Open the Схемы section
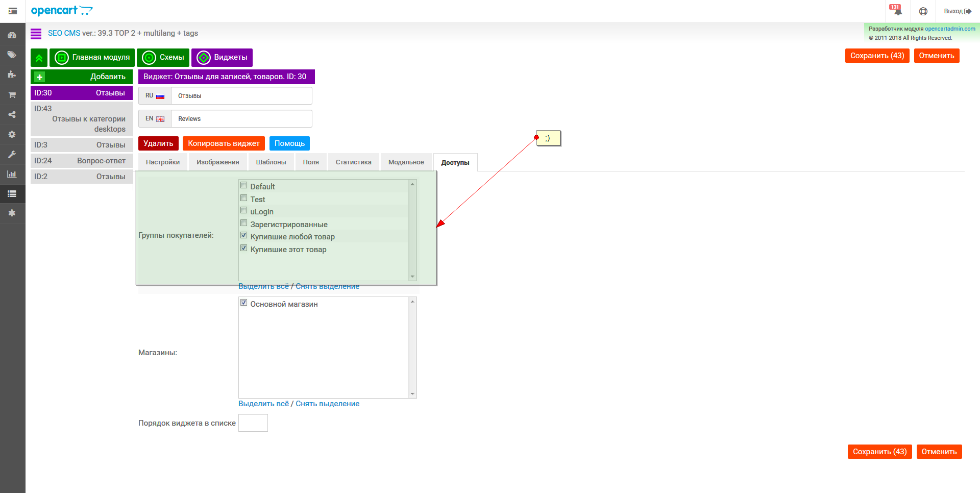 click(163, 58)
